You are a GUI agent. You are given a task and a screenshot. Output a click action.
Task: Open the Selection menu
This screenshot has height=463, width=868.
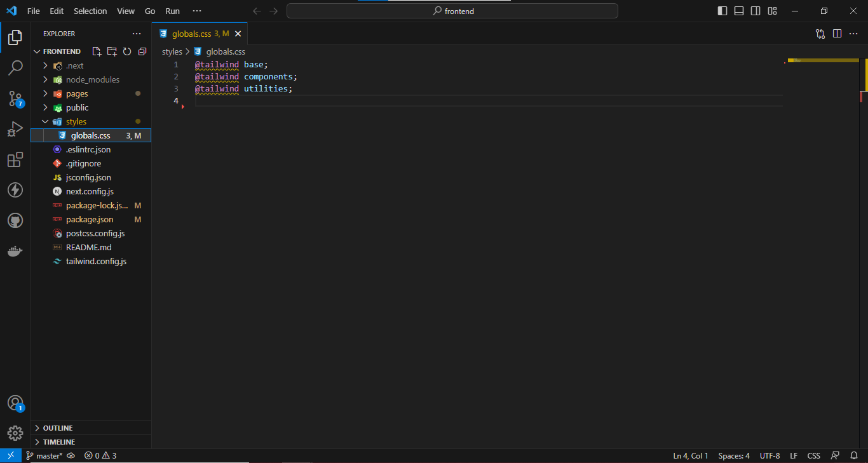90,11
